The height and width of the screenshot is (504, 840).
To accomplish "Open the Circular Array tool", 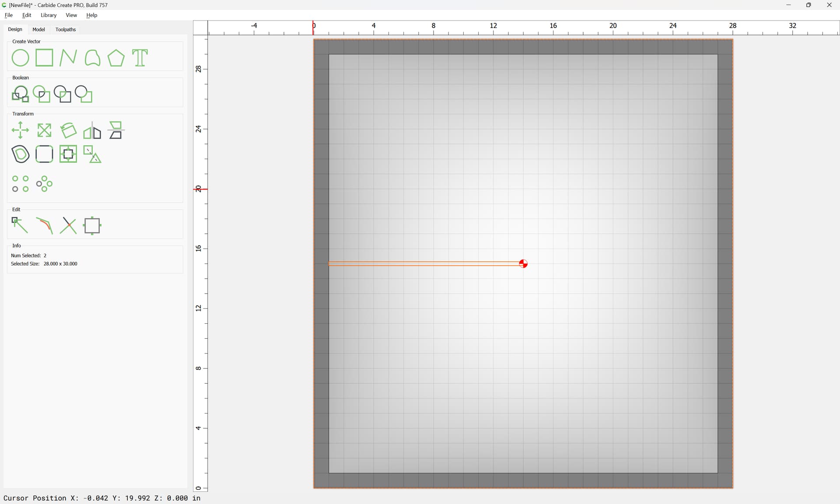I will click(x=44, y=184).
